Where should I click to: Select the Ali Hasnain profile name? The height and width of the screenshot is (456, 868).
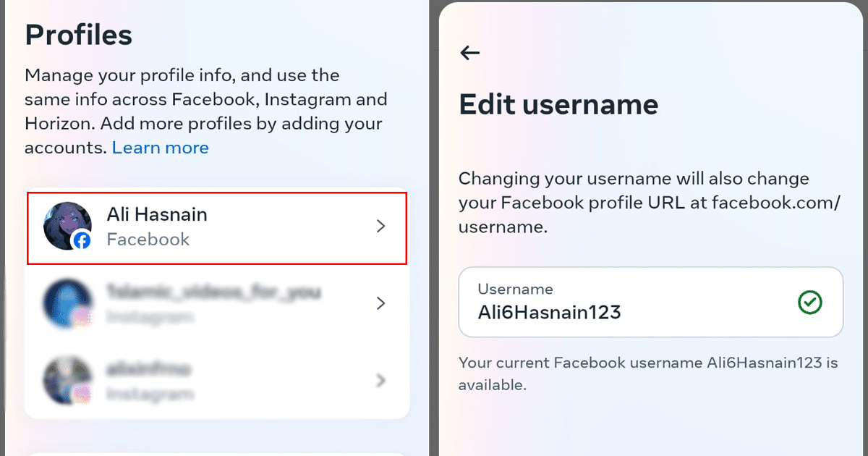[157, 214]
